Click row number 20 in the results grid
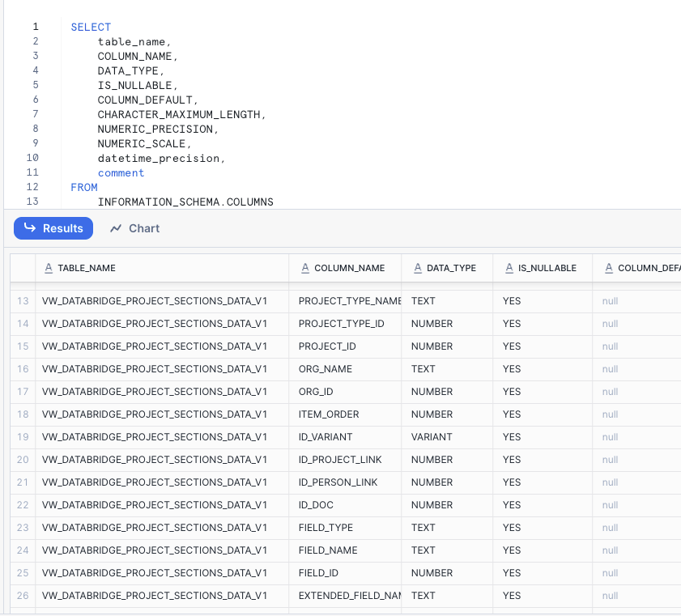Screen dimensions: 681x616 click(22, 459)
